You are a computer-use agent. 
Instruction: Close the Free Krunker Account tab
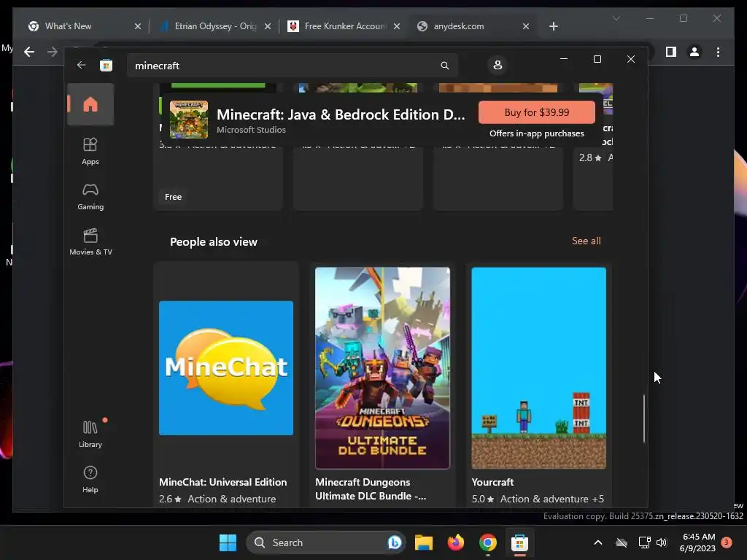[396, 26]
